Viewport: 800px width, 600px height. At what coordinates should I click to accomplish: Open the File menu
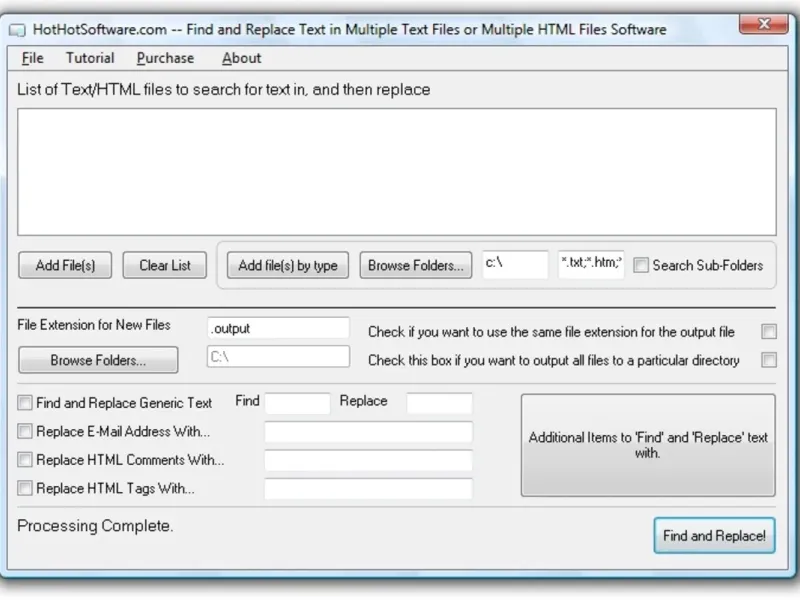(33, 58)
